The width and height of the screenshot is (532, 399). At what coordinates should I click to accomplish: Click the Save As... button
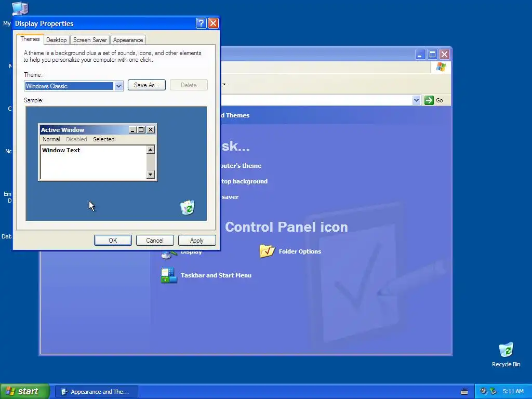pos(147,85)
